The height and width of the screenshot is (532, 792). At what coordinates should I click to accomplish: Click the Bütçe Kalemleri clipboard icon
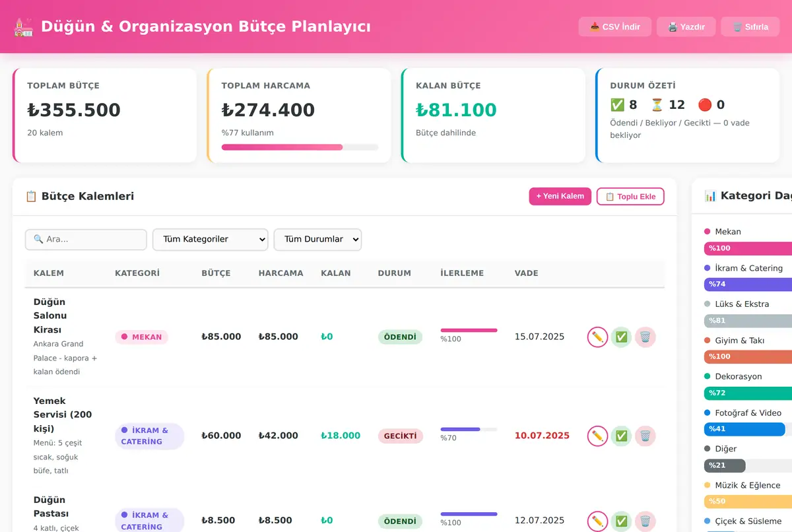click(31, 196)
